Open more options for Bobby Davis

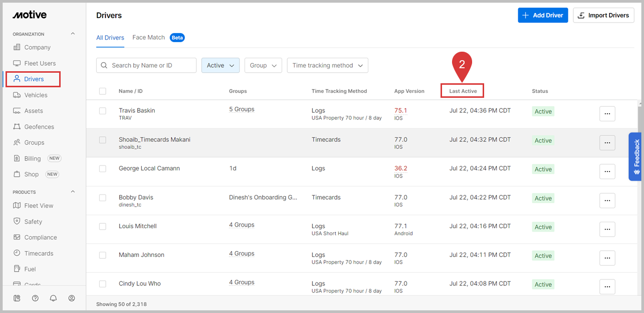click(x=607, y=200)
